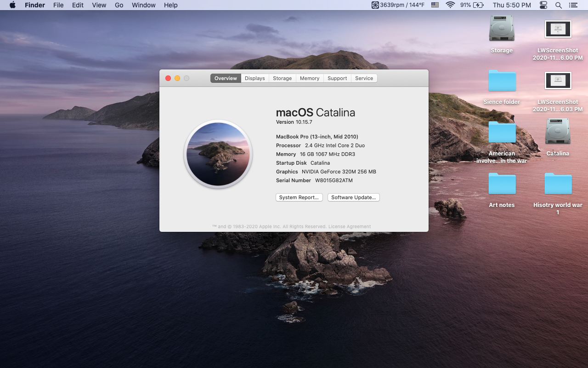Switch to the Memory tab
588x368 pixels.
pos(310,78)
